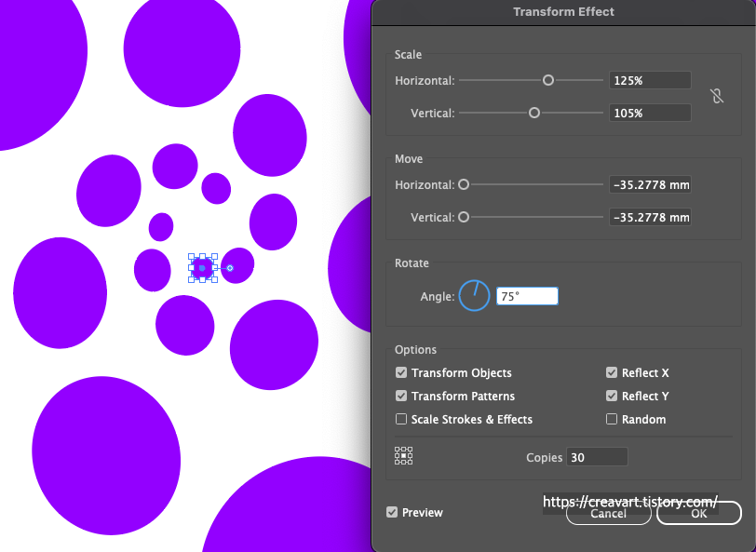The width and height of the screenshot is (756, 552).
Task: Click the Move Horizontal -35.2778 mm field
Action: tap(650, 184)
